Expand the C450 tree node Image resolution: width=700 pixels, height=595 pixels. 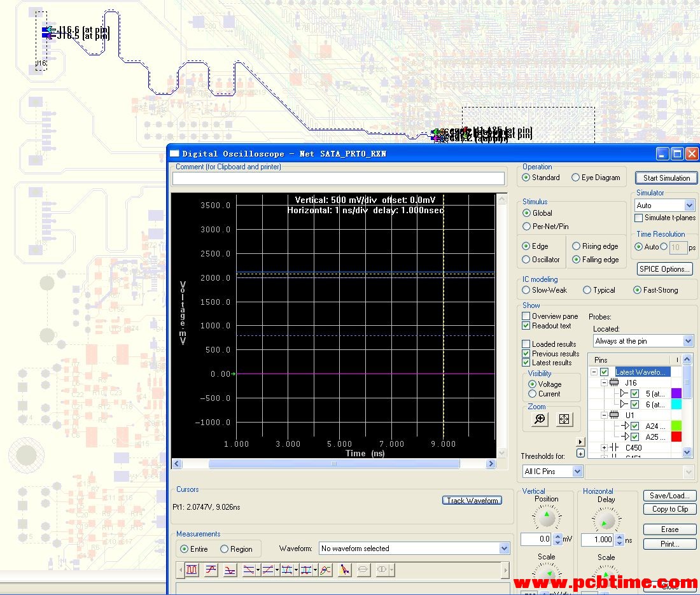[603, 448]
